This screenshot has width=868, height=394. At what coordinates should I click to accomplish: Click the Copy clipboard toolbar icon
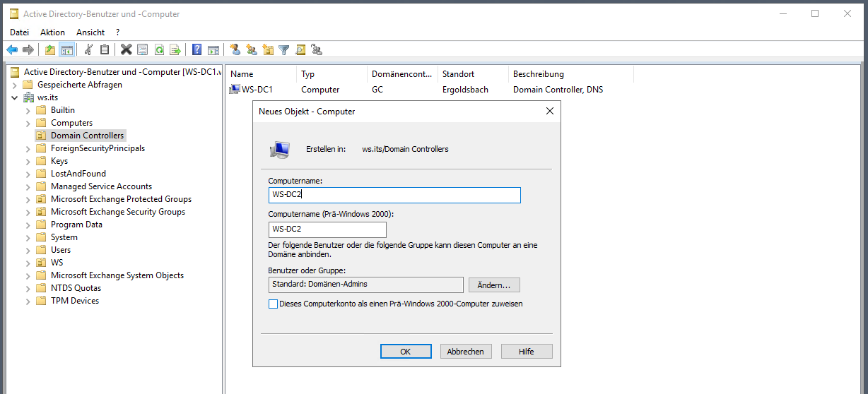[105, 49]
